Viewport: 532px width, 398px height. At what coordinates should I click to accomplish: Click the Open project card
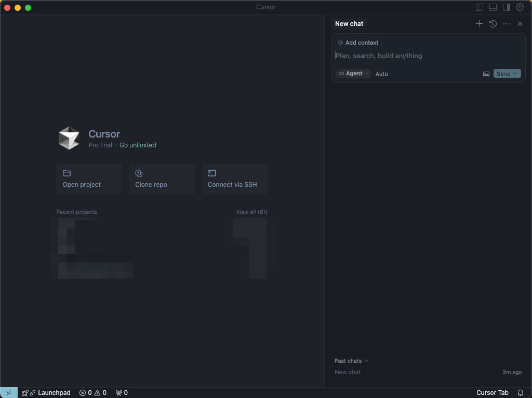tap(89, 179)
